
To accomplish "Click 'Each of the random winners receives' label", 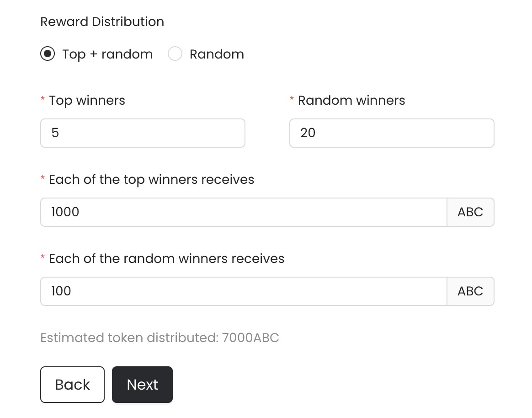I will coord(166,259).
